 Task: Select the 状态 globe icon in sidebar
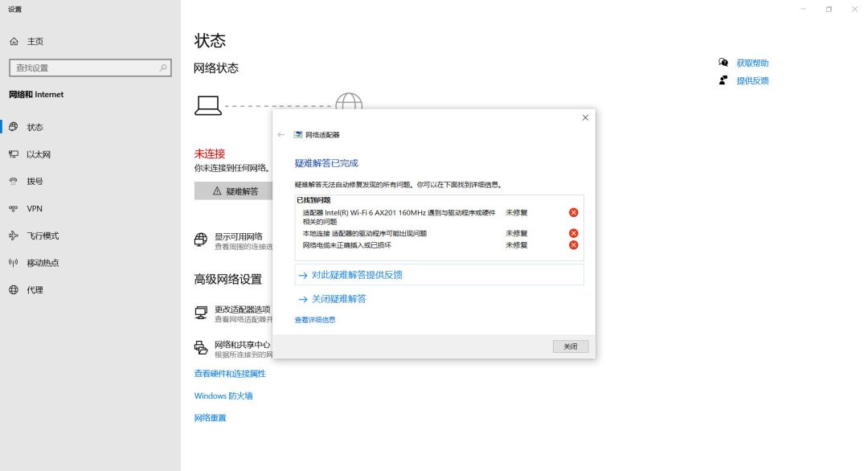click(14, 127)
